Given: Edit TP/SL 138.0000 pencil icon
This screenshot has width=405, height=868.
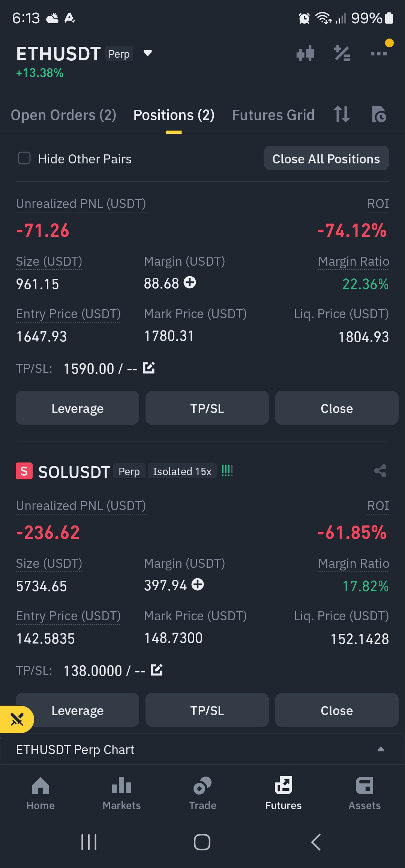Looking at the screenshot, I should (156, 670).
